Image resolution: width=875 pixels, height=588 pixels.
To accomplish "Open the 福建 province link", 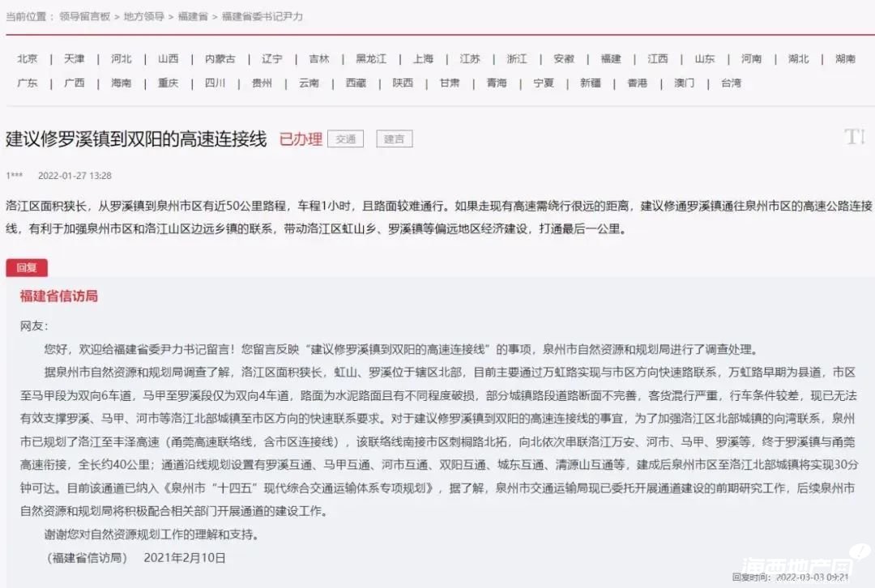I will click(611, 58).
